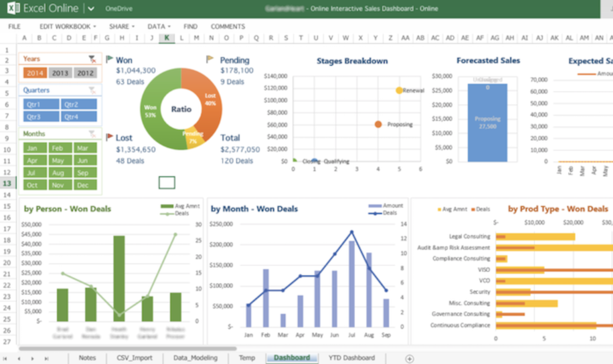Select row 13 header
The image size is (613, 364).
(7, 183)
